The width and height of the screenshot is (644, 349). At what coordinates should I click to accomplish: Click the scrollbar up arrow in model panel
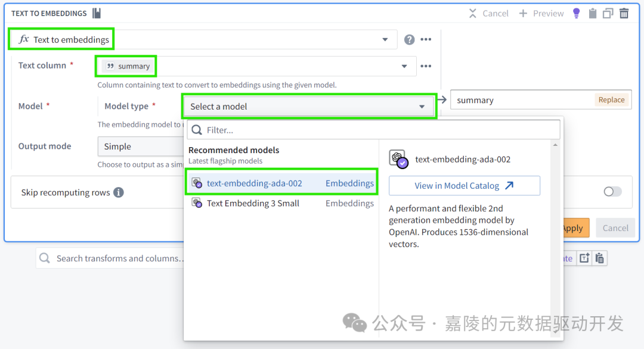point(555,145)
